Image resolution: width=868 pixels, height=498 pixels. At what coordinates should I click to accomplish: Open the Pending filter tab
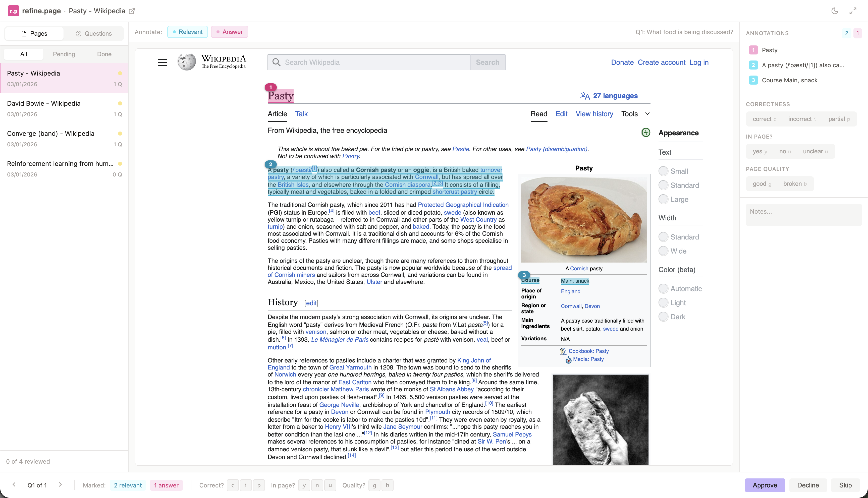coord(64,54)
